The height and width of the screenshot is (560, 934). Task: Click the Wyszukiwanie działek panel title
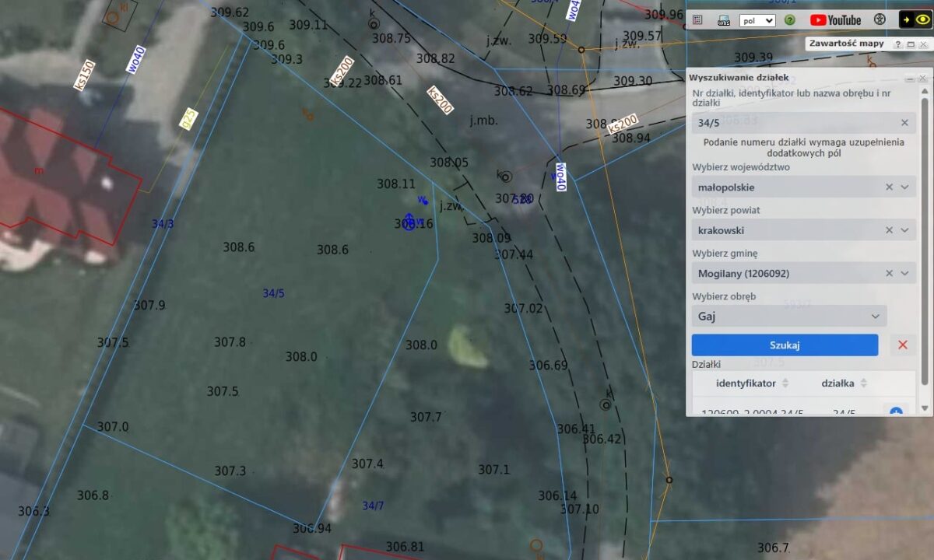pyautogui.click(x=739, y=78)
